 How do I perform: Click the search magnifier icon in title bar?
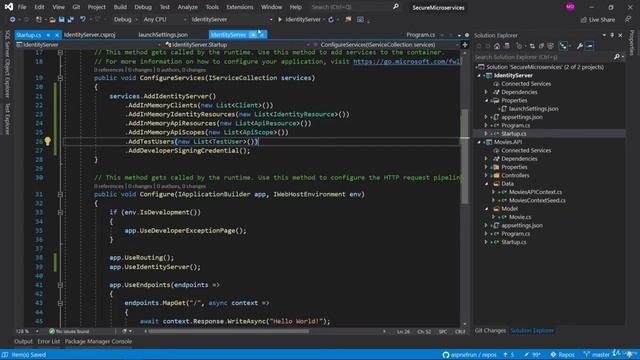396,7
